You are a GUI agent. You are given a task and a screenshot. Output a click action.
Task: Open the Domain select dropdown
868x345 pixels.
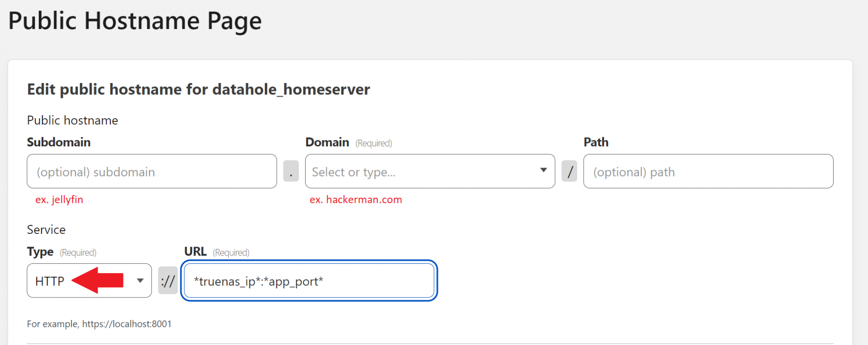tap(420, 172)
